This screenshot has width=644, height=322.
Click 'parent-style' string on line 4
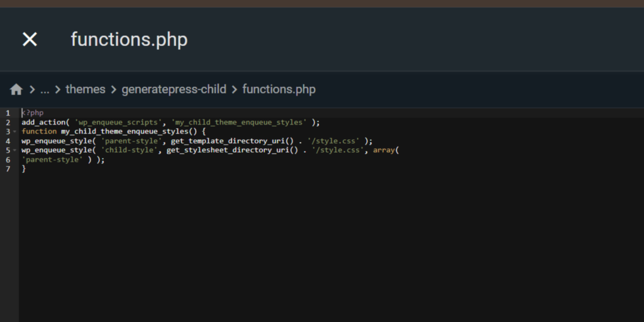coord(131,141)
